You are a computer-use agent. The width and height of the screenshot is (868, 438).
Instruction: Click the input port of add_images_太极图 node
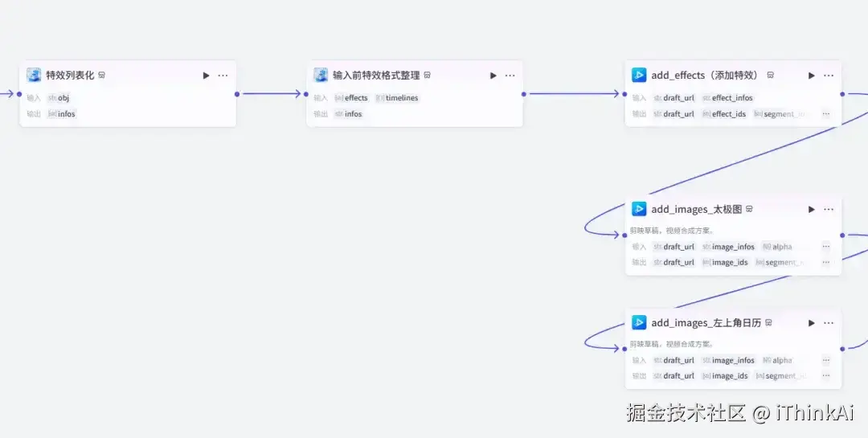pos(624,235)
